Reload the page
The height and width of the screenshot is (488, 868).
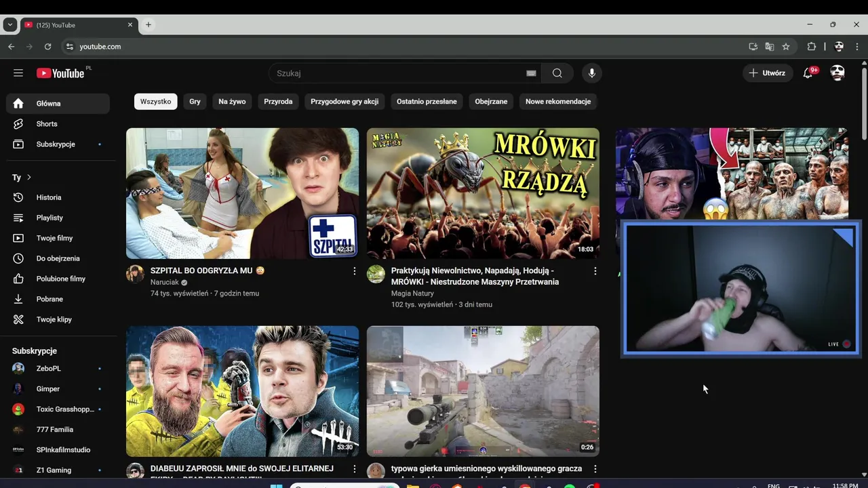[x=47, y=47]
